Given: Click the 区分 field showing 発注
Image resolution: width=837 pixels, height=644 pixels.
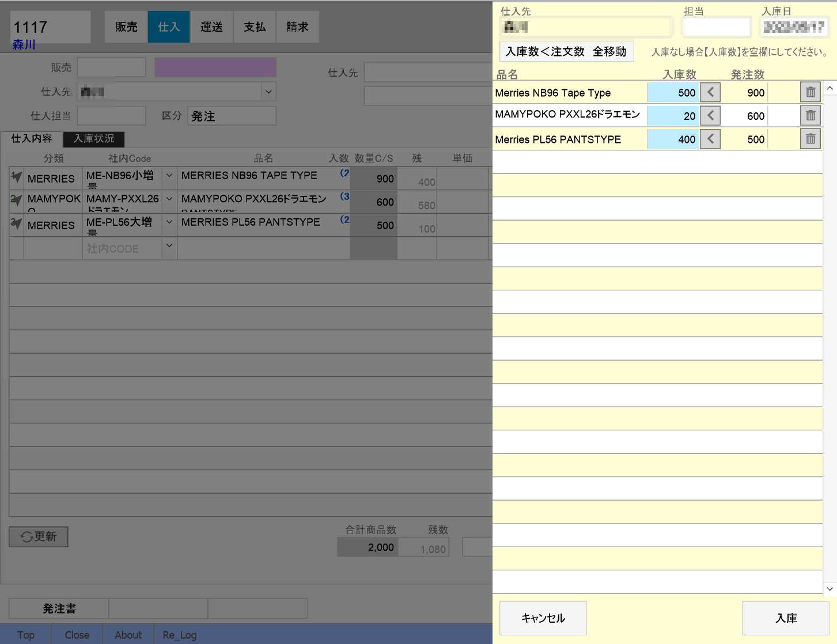Looking at the screenshot, I should coord(232,116).
